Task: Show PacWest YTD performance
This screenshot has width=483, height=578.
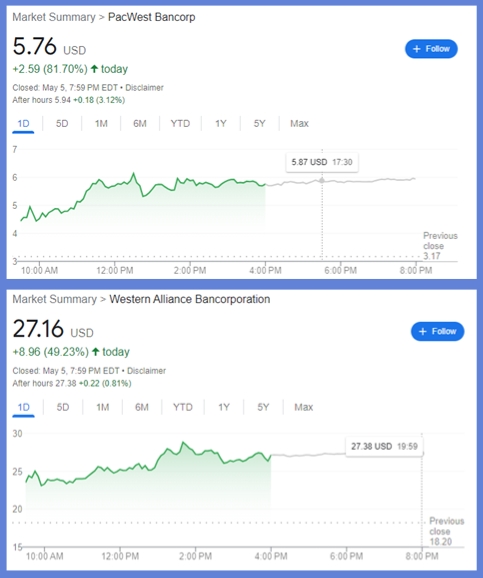Action: coord(180,123)
